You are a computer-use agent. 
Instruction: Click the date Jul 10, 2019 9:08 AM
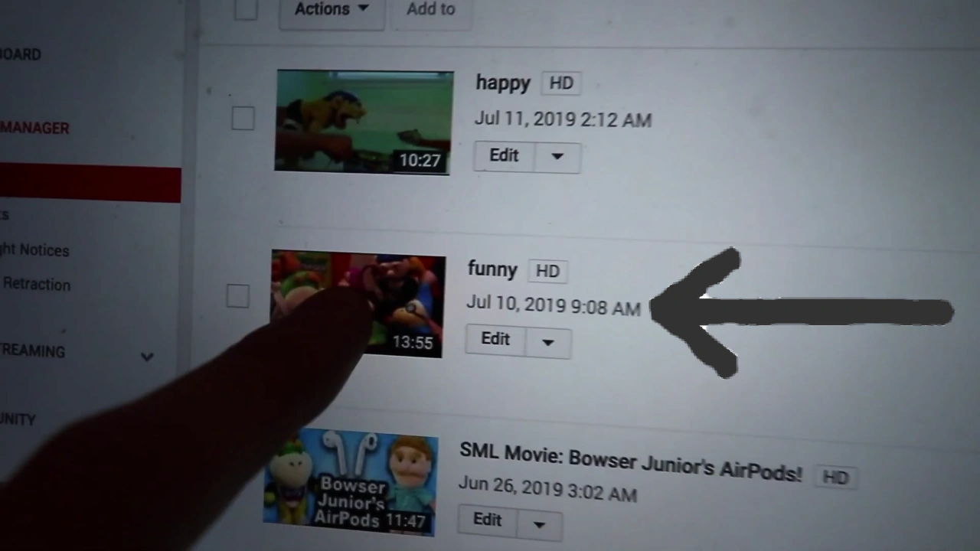tap(553, 305)
